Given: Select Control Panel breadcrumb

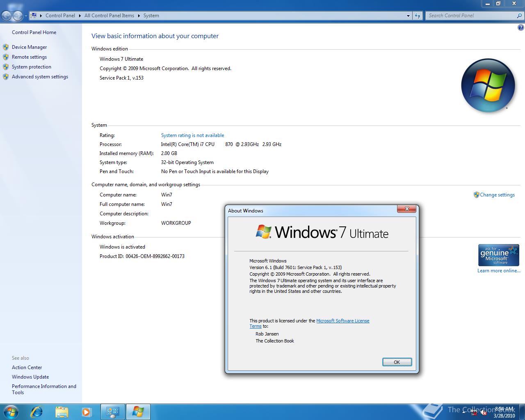Looking at the screenshot, I should click(x=60, y=16).
